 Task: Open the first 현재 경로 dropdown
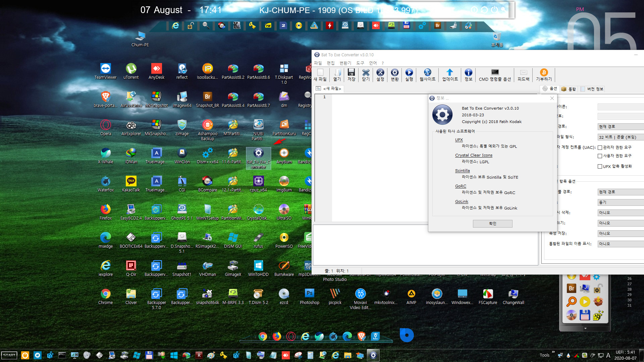[621, 127]
